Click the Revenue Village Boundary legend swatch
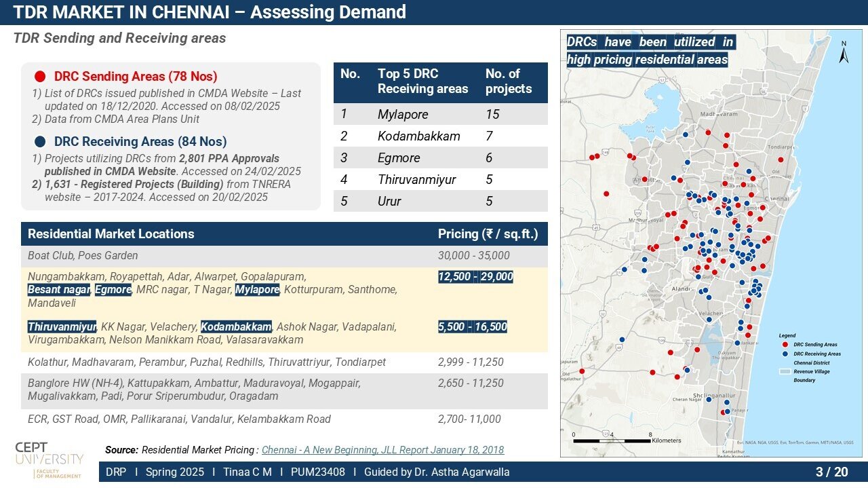Image resolution: width=868 pixels, height=488 pixels. pyautogui.click(x=785, y=372)
